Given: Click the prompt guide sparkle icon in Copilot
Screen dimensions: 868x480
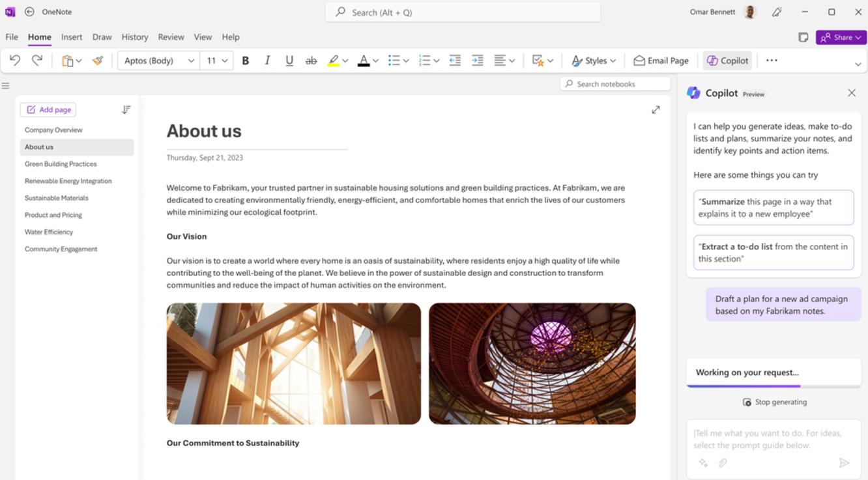Looking at the screenshot, I should [x=703, y=462].
